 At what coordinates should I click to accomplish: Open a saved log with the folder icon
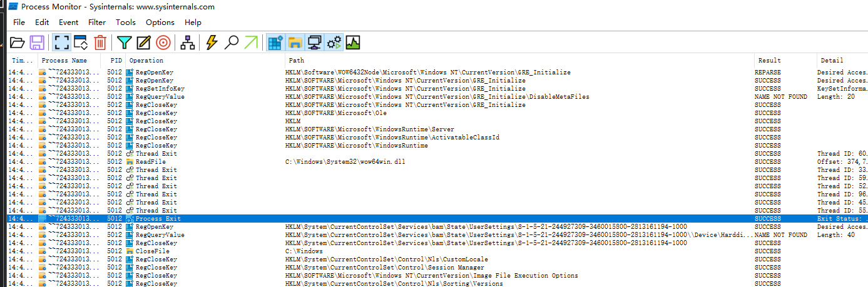[18, 43]
